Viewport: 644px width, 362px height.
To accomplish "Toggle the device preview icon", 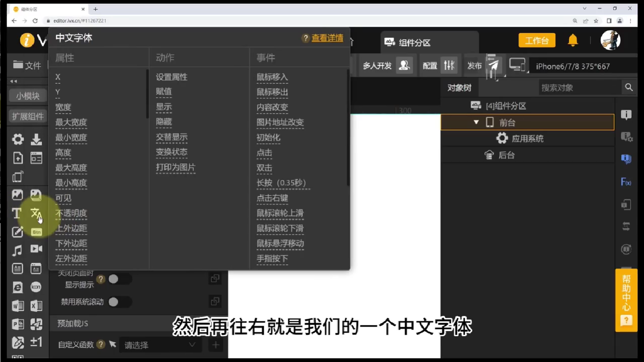I will pyautogui.click(x=517, y=65).
